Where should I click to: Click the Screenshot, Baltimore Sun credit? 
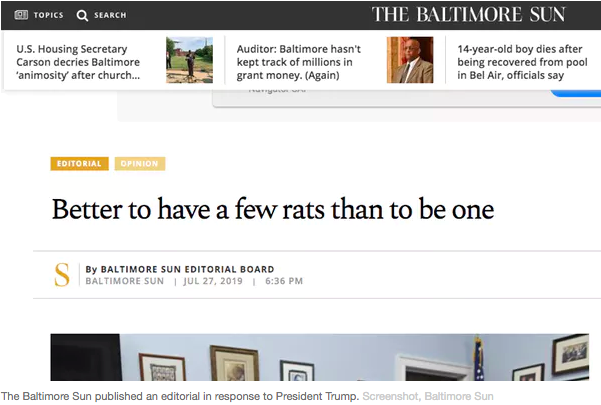click(x=428, y=396)
